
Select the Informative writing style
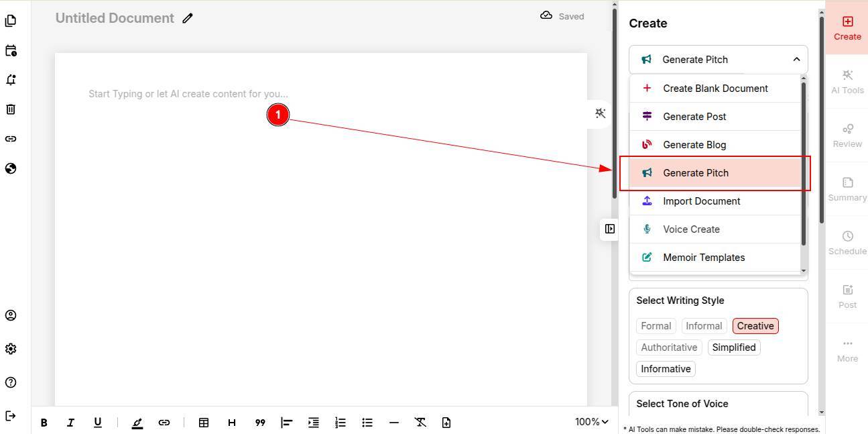[x=666, y=369]
